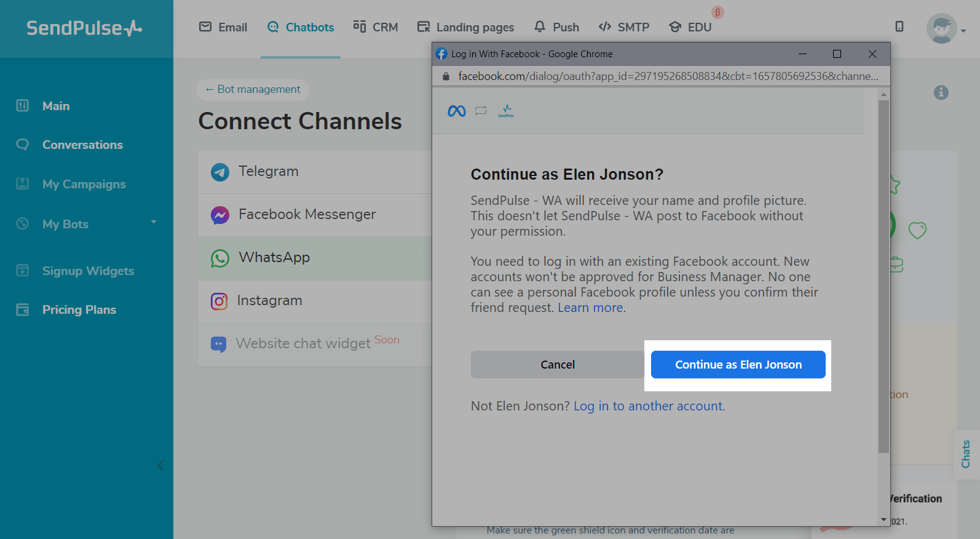Click the Main sidebar icon
The image size is (980, 539).
23,105
